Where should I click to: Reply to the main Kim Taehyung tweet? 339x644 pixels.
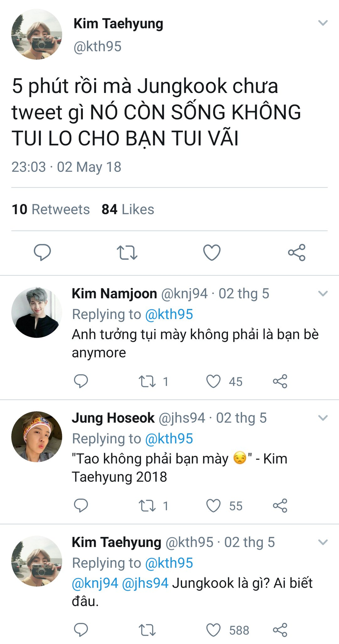click(42, 253)
